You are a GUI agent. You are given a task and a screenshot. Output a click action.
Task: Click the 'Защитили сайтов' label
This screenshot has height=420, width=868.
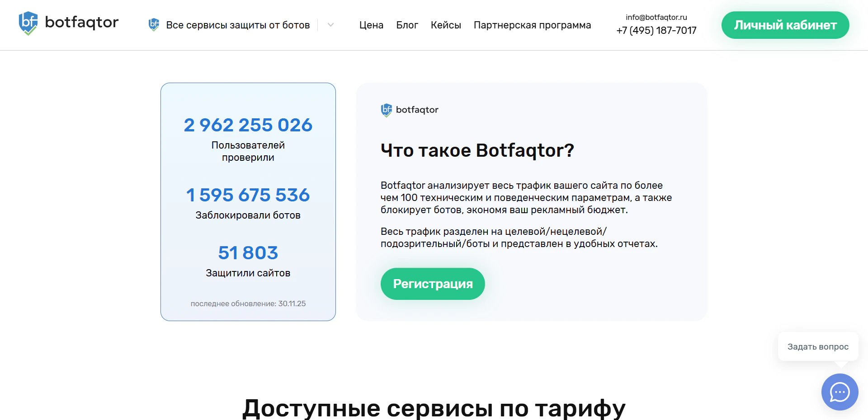pos(248,273)
